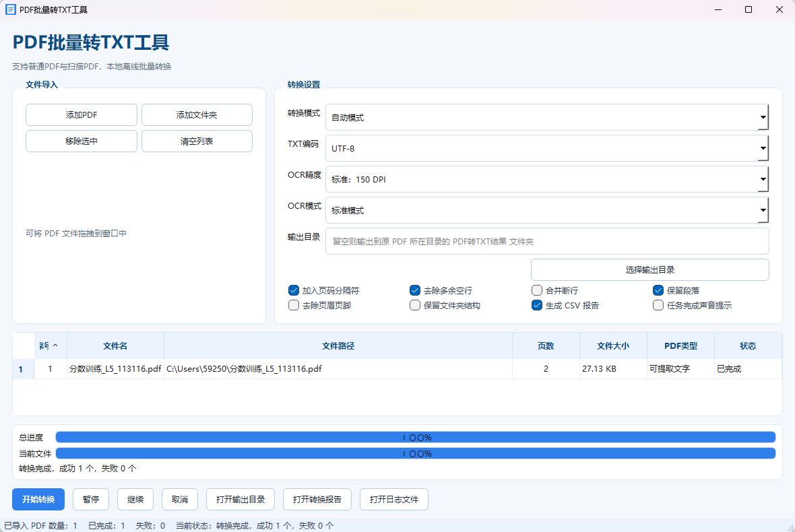Click the 可提取文字 type cell

pyautogui.click(x=680, y=369)
